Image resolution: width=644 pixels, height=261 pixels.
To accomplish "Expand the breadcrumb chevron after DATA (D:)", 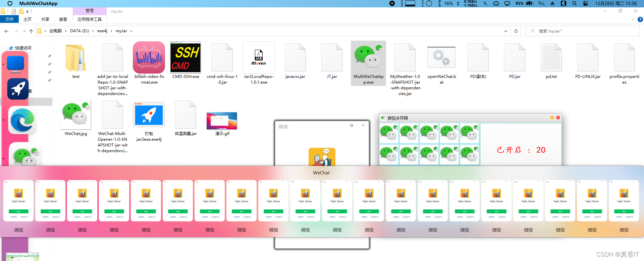I will (x=93, y=31).
